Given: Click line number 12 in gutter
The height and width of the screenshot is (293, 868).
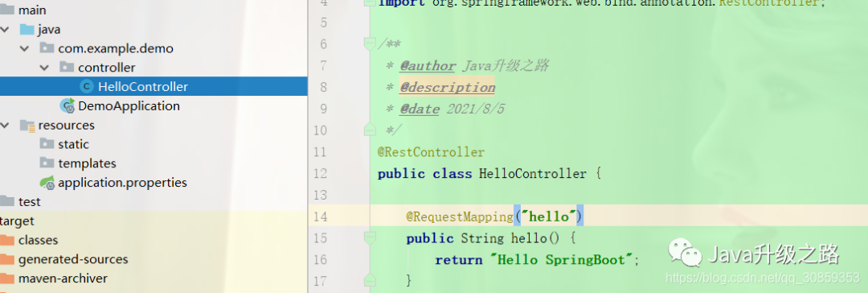Looking at the screenshot, I should pos(321,174).
